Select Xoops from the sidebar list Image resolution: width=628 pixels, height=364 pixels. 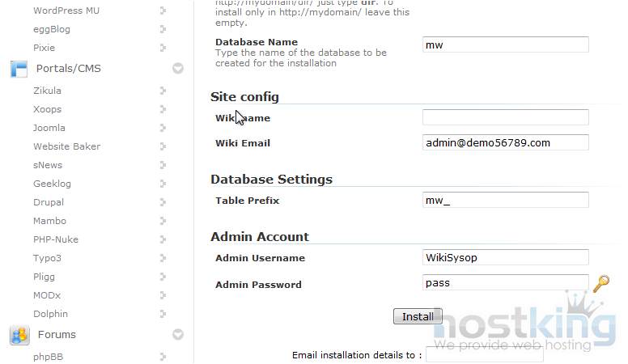click(47, 109)
